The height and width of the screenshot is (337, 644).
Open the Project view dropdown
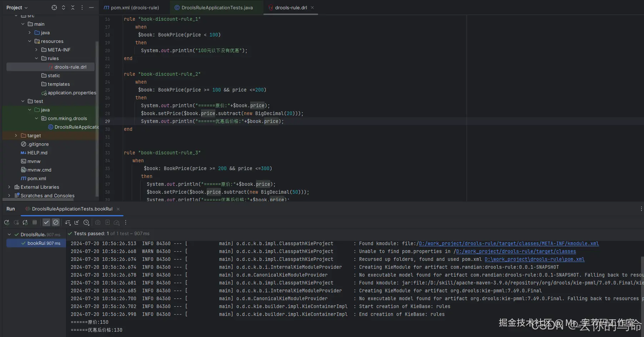tap(17, 8)
